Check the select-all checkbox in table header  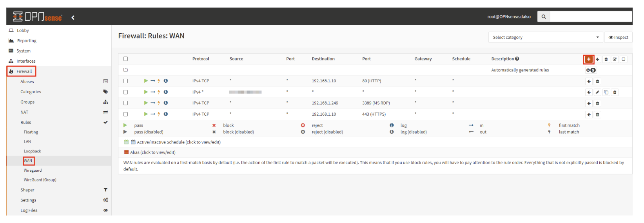pyautogui.click(x=126, y=59)
